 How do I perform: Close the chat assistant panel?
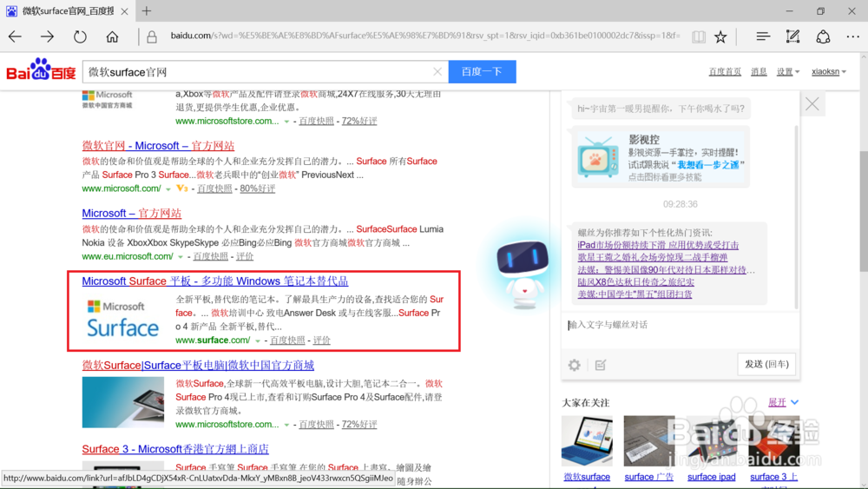click(x=812, y=104)
